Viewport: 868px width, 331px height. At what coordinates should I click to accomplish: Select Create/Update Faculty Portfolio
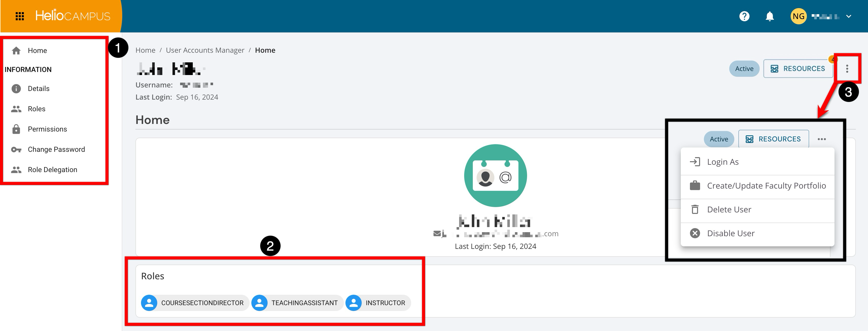tap(757, 186)
